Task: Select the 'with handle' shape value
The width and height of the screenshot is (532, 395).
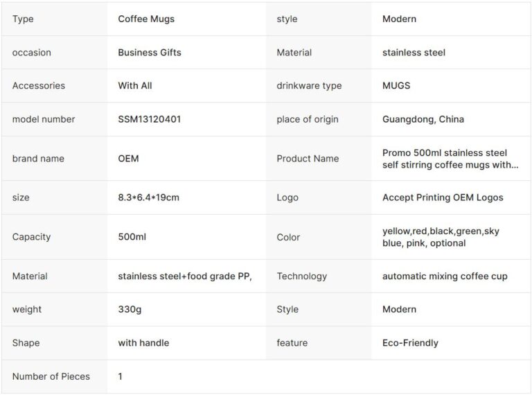Action: (x=143, y=343)
